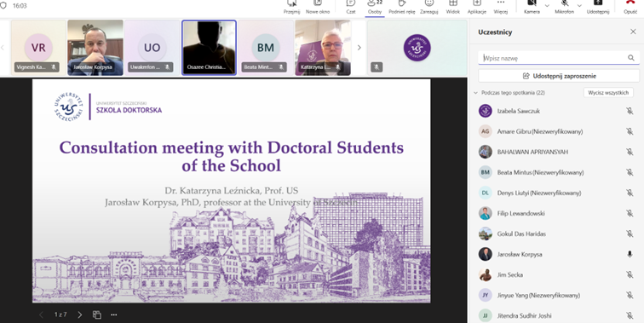Image resolution: width=644 pixels, height=323 pixels.
Task: Open the Więcej more options menu
Action: coord(501,7)
